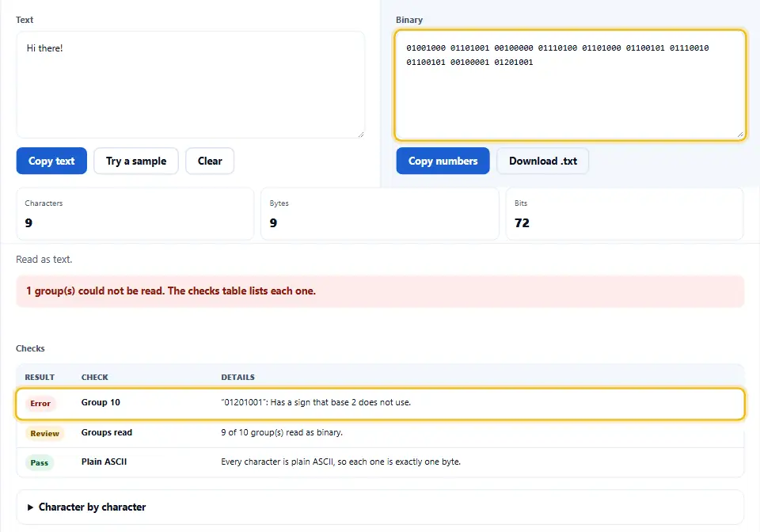The image size is (760, 532).
Task: Click the Binary field label
Action: coord(409,20)
